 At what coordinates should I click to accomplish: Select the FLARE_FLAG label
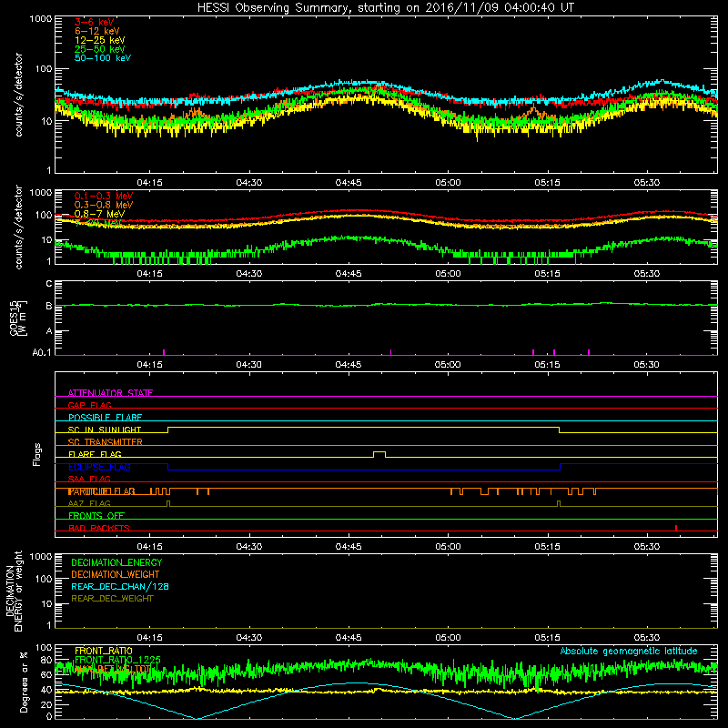click(x=95, y=454)
